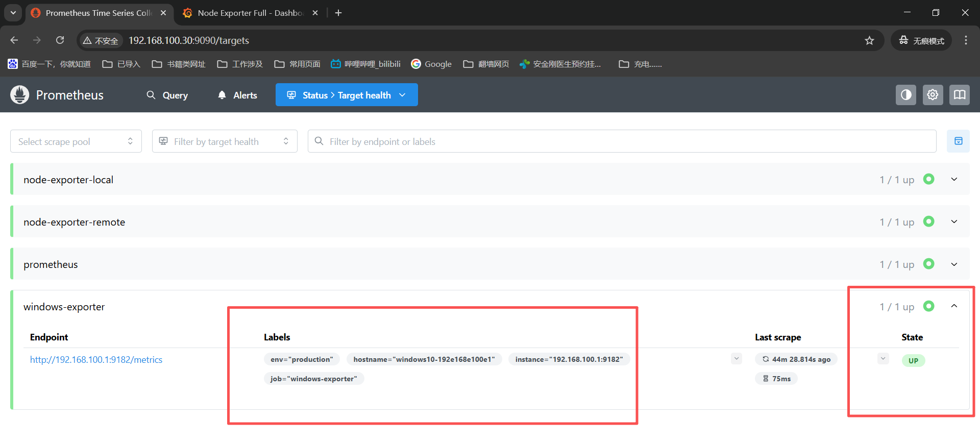Open the Select scrape pool dropdown
The image size is (980, 444).
pos(76,141)
